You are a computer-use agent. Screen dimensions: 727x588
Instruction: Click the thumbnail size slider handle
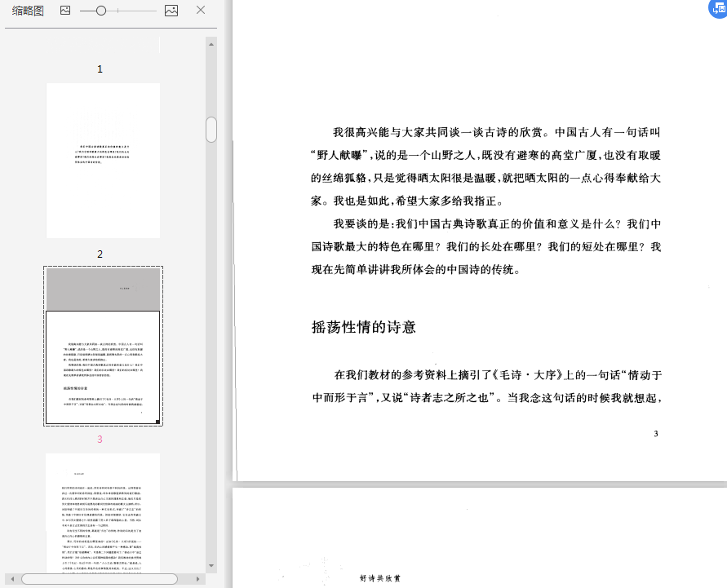point(101,10)
